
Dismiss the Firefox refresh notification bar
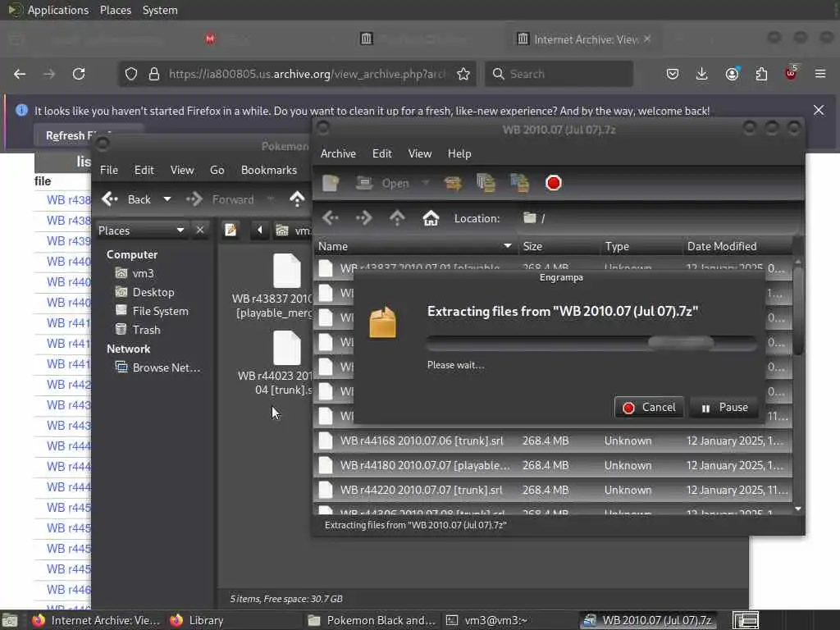(819, 111)
